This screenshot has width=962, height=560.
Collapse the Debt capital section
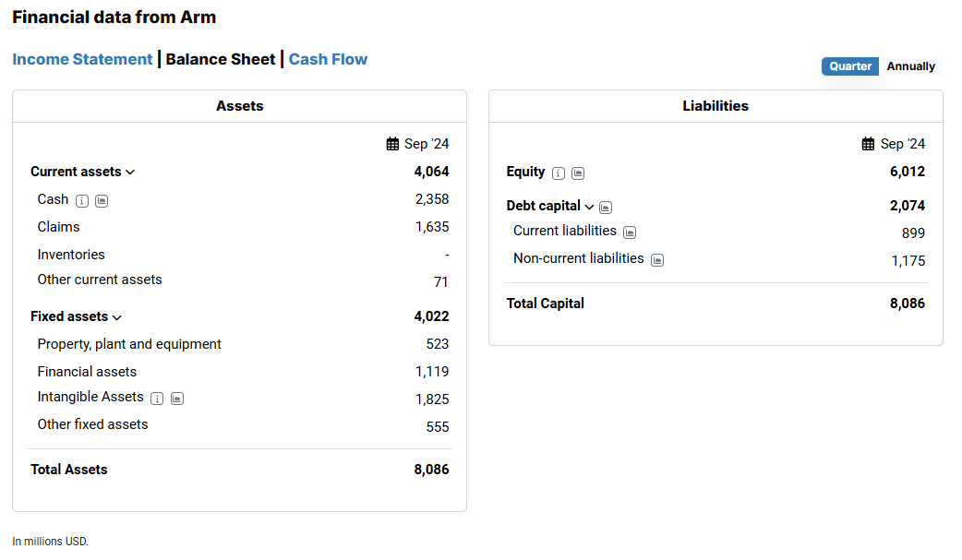click(x=589, y=207)
